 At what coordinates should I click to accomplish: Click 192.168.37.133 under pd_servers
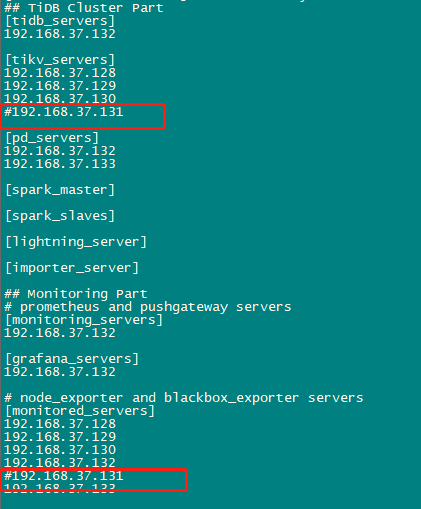tap(60, 164)
